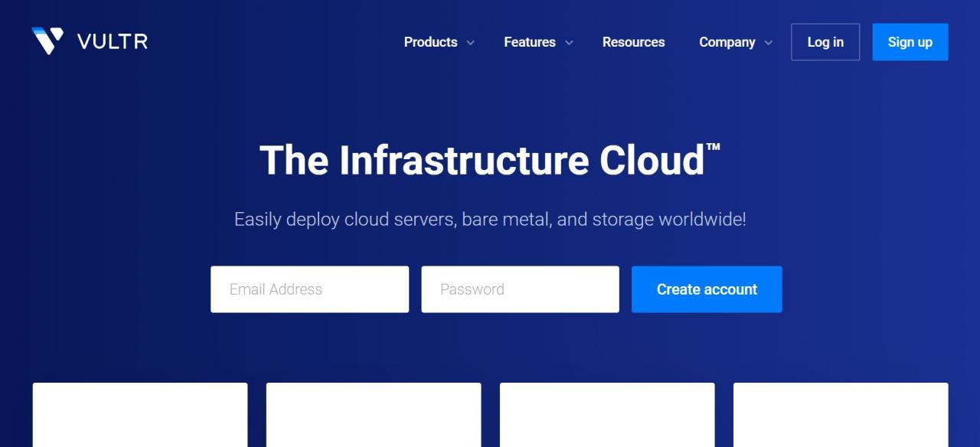Open the Features menu
980x447 pixels.
click(530, 42)
